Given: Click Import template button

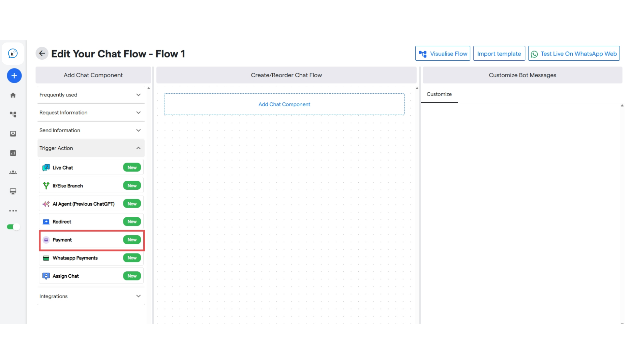Looking at the screenshot, I should click(499, 54).
